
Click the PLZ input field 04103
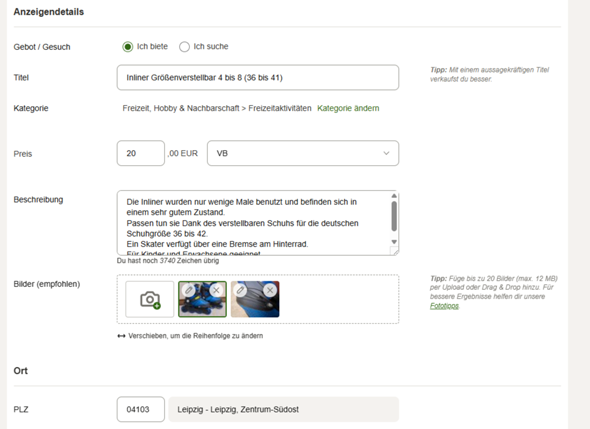click(x=141, y=409)
